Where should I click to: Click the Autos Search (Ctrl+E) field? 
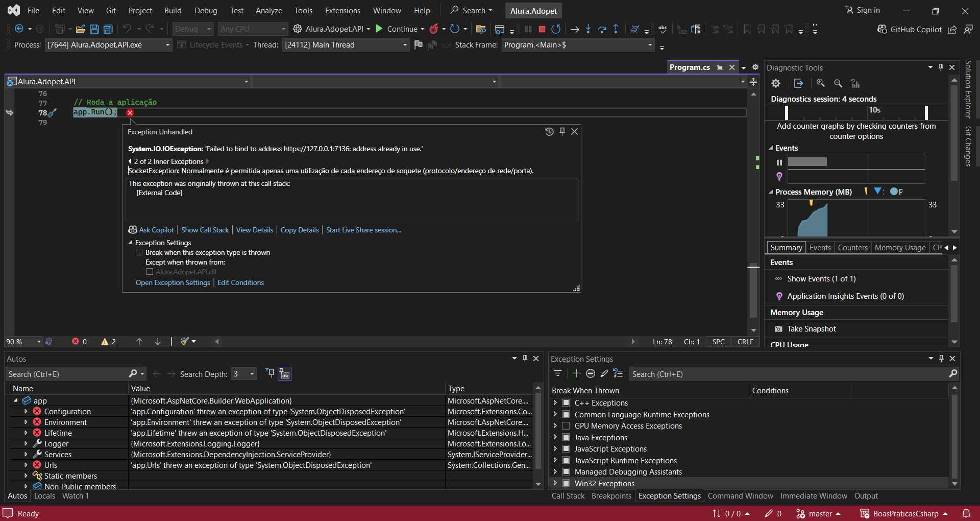pyautogui.click(x=66, y=374)
